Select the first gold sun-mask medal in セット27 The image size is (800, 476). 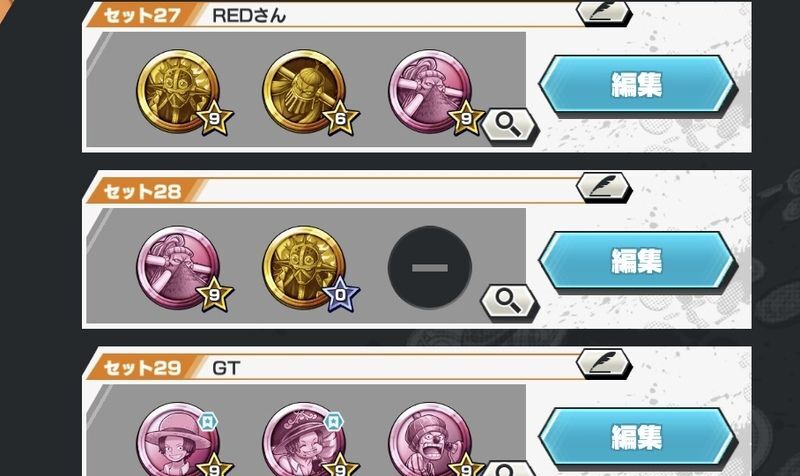179,92
